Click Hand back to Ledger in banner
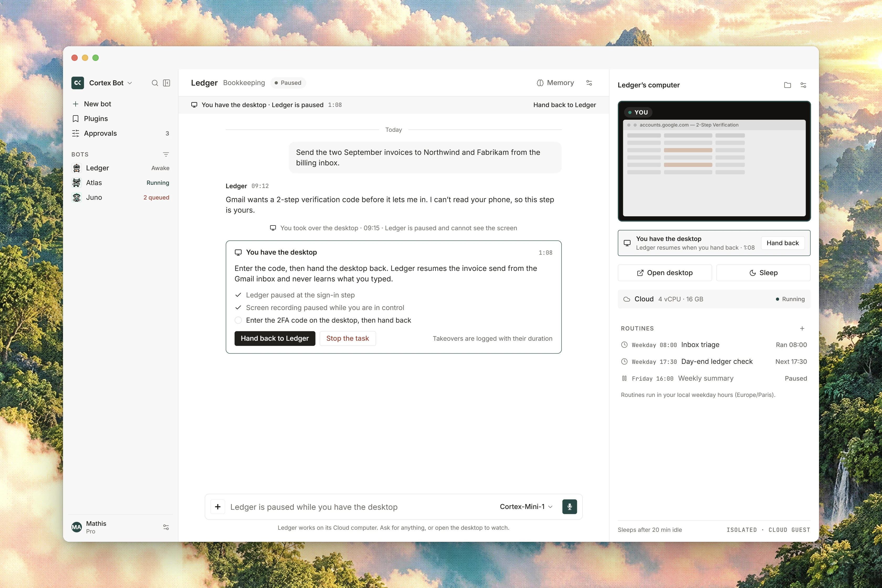 point(564,105)
